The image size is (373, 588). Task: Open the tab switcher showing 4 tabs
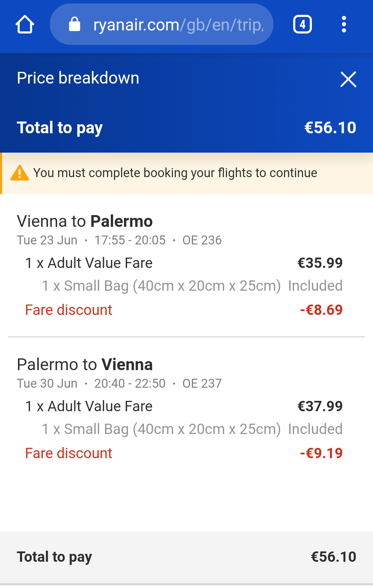[x=303, y=25]
